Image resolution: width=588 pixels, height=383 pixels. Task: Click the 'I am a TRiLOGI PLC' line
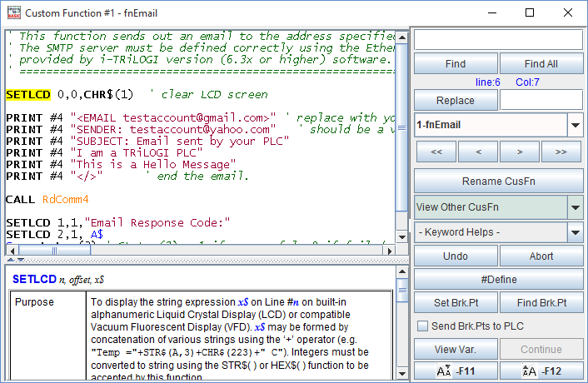104,153
